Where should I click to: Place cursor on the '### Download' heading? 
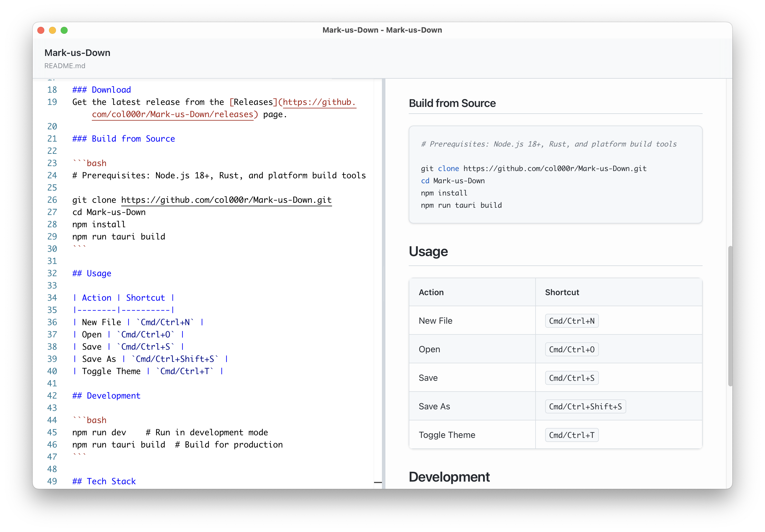coord(101,89)
